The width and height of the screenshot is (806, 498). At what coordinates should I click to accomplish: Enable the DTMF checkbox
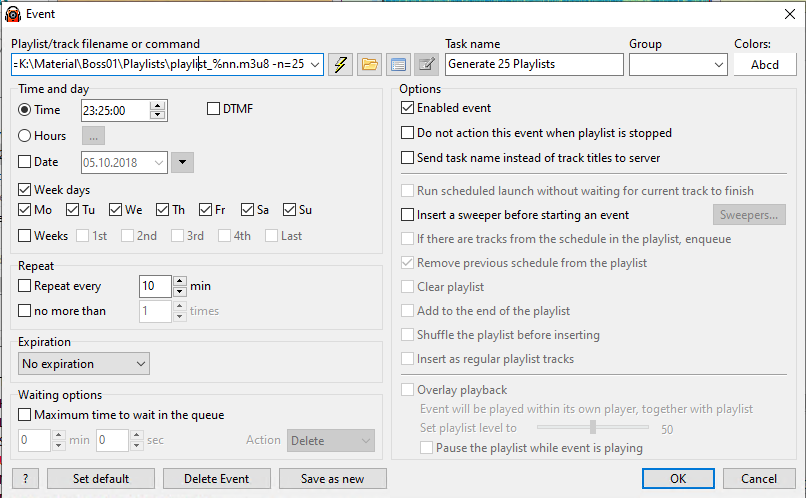213,109
